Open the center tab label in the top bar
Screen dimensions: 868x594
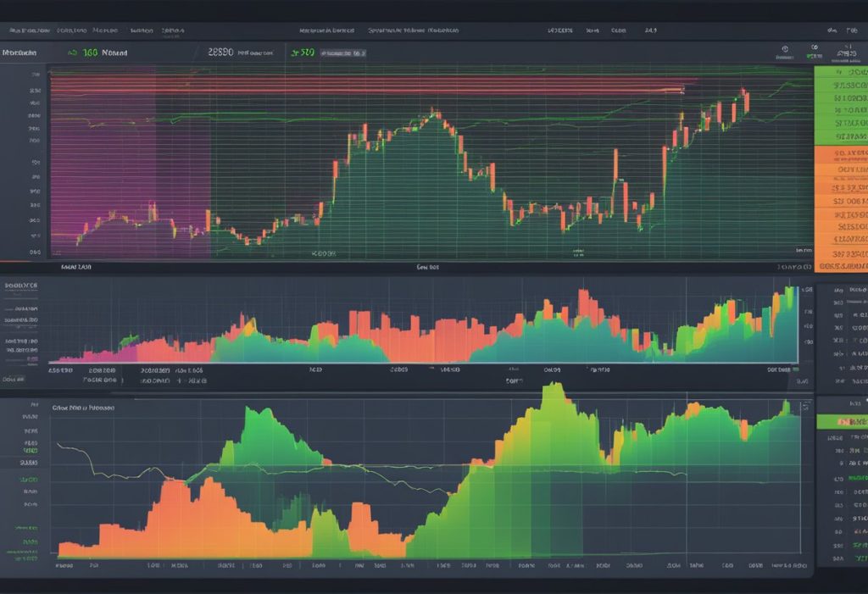pos(413,30)
